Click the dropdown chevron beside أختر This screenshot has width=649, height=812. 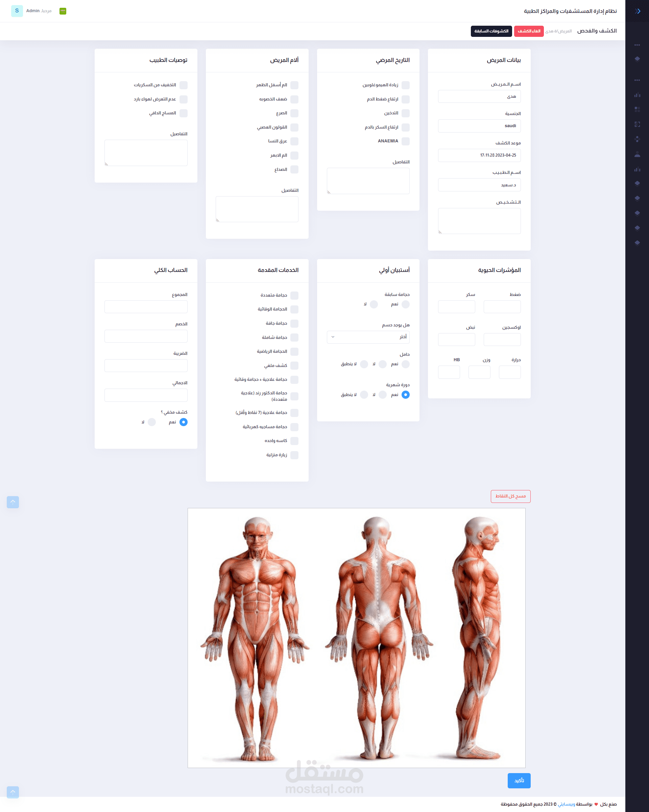pyautogui.click(x=333, y=337)
